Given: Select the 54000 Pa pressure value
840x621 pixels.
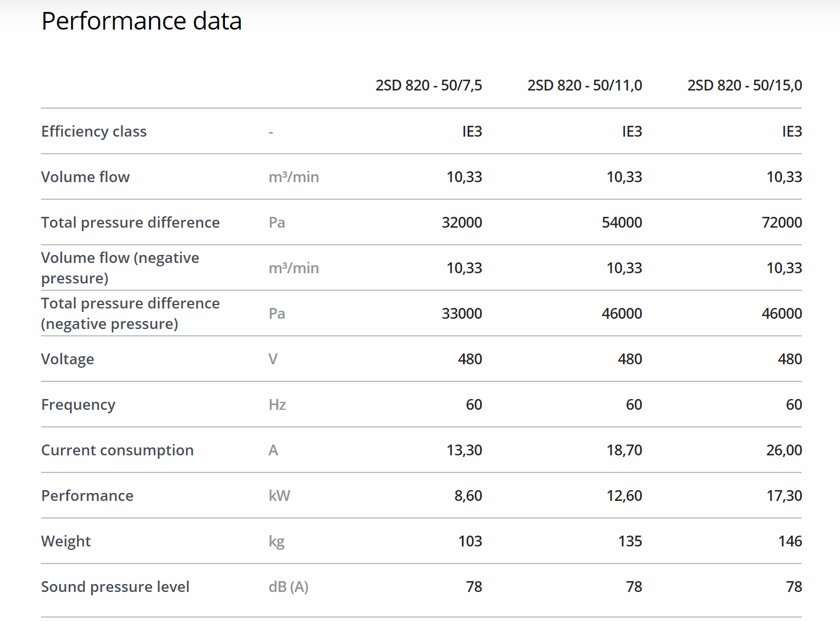Looking at the screenshot, I should pyautogui.click(x=622, y=223).
